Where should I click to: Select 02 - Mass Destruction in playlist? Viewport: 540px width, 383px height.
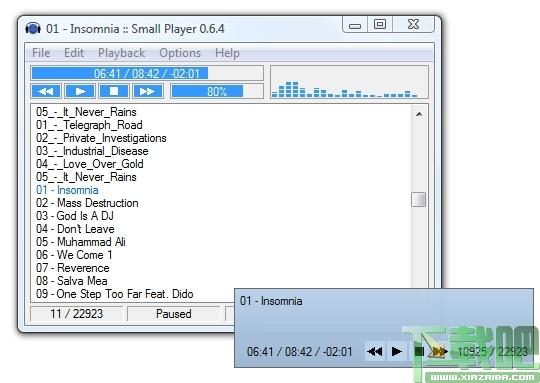tap(87, 203)
